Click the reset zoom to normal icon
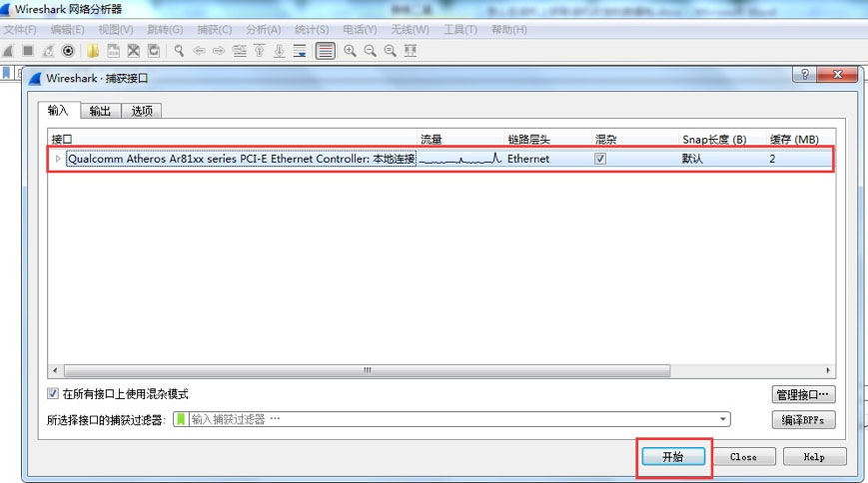 pyautogui.click(x=391, y=51)
